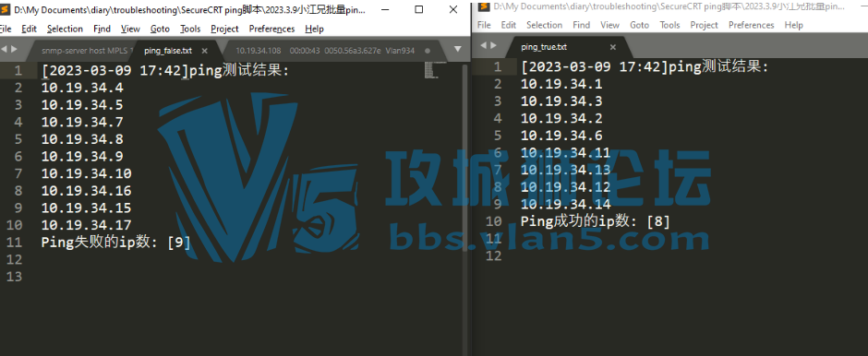Open Preferences menu in ping_false.txt window
The height and width of the screenshot is (356, 868).
point(272,29)
